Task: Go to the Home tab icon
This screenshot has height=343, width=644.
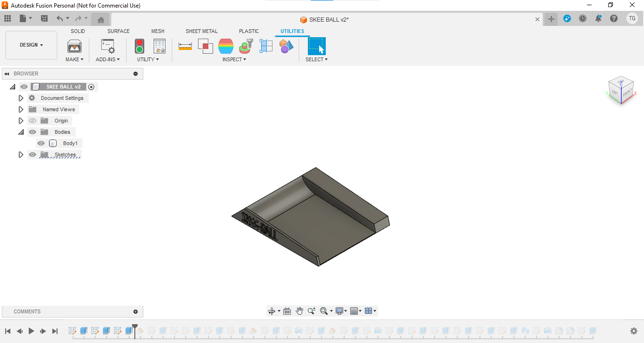Action: pos(100,19)
